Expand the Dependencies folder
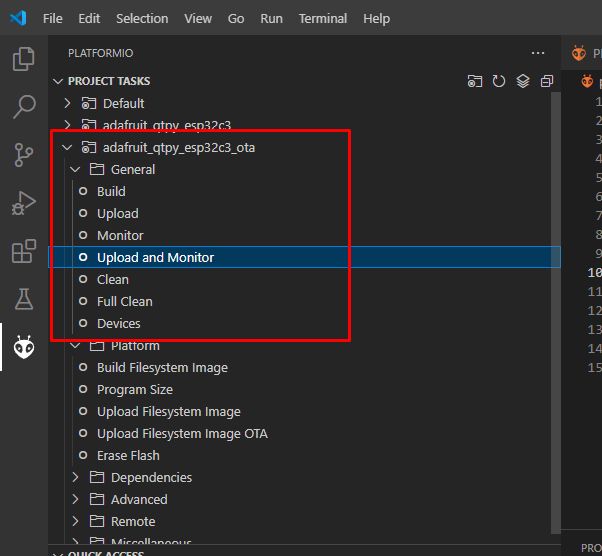602x556 pixels. click(x=76, y=477)
